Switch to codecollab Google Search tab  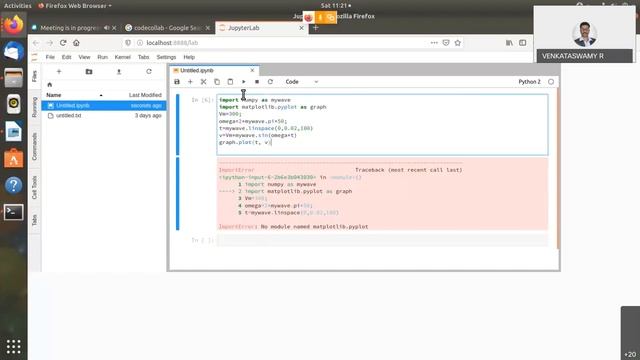pos(167,28)
